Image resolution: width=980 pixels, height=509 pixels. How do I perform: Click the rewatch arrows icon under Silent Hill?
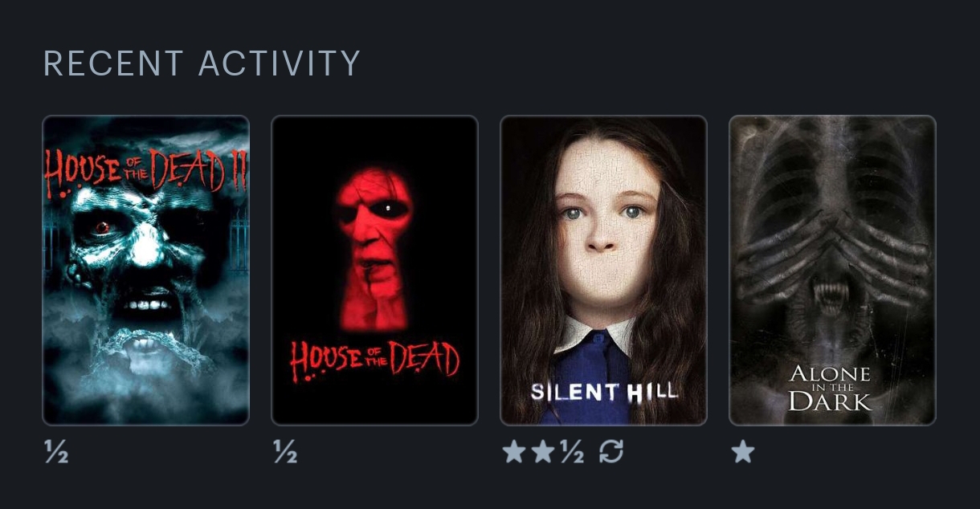coord(611,452)
